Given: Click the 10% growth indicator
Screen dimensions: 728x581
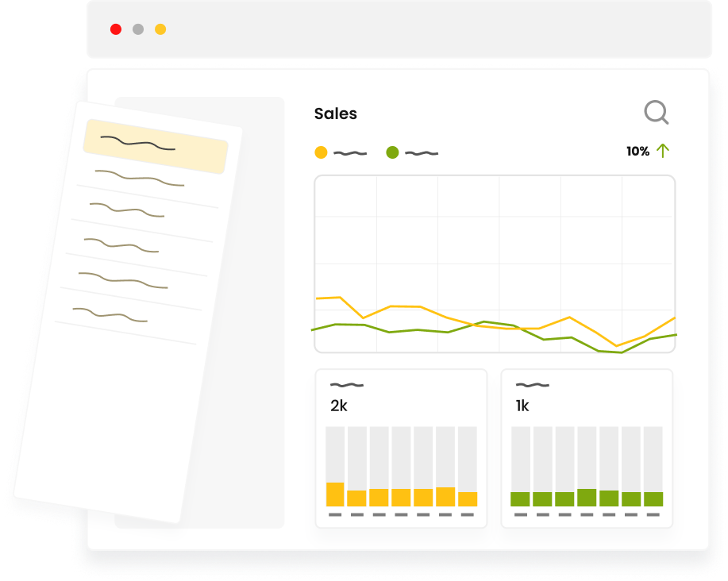Looking at the screenshot, I should 636,150.
